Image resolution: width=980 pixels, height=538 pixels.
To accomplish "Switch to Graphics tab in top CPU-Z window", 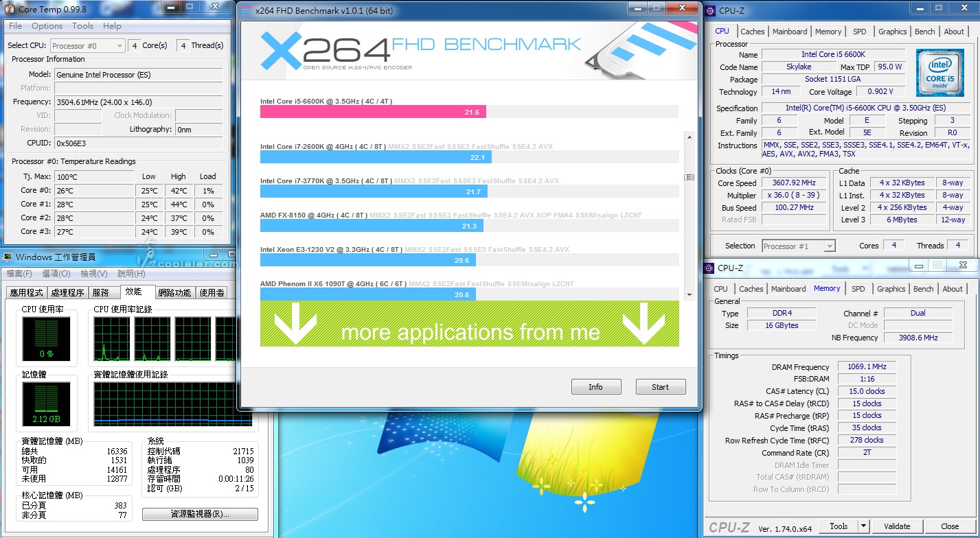I will (x=892, y=32).
